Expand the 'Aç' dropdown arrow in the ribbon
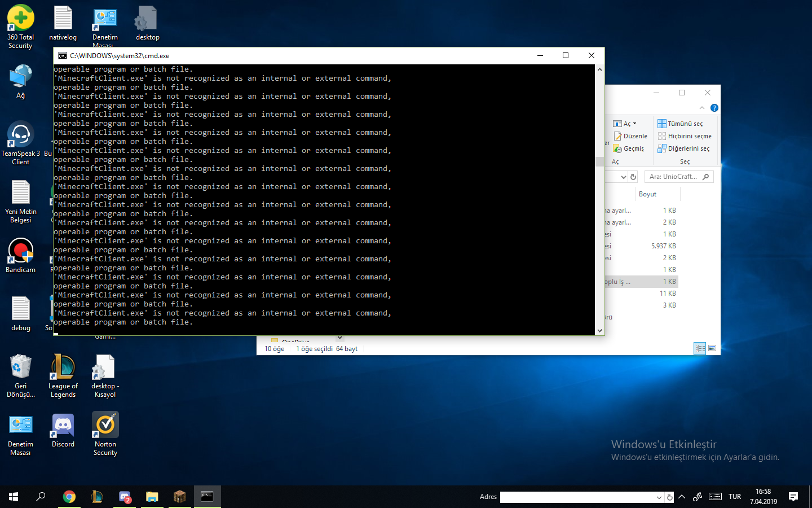 [x=634, y=124]
